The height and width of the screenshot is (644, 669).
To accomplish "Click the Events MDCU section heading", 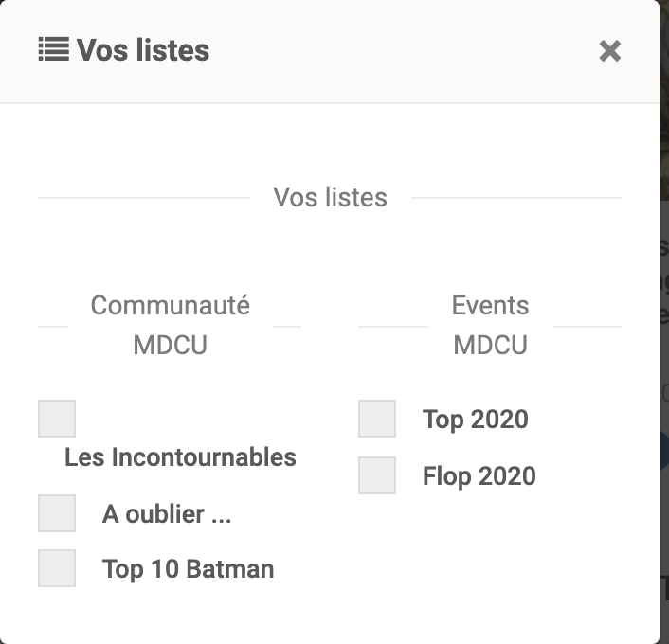I will 490,325.
